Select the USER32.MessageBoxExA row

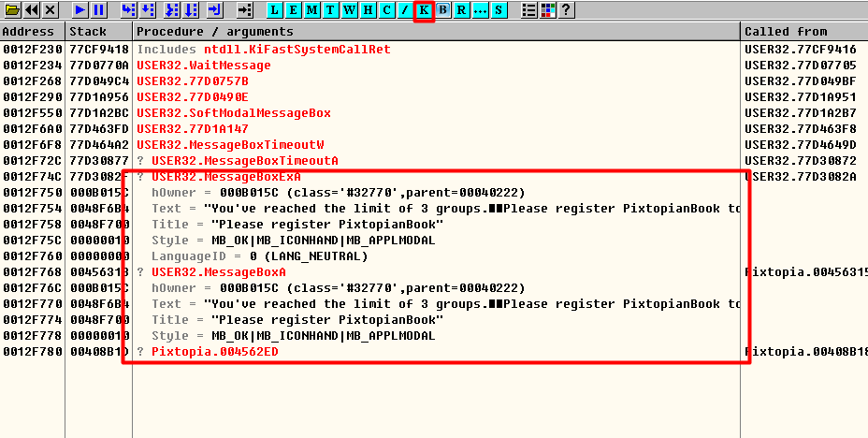coord(434,177)
